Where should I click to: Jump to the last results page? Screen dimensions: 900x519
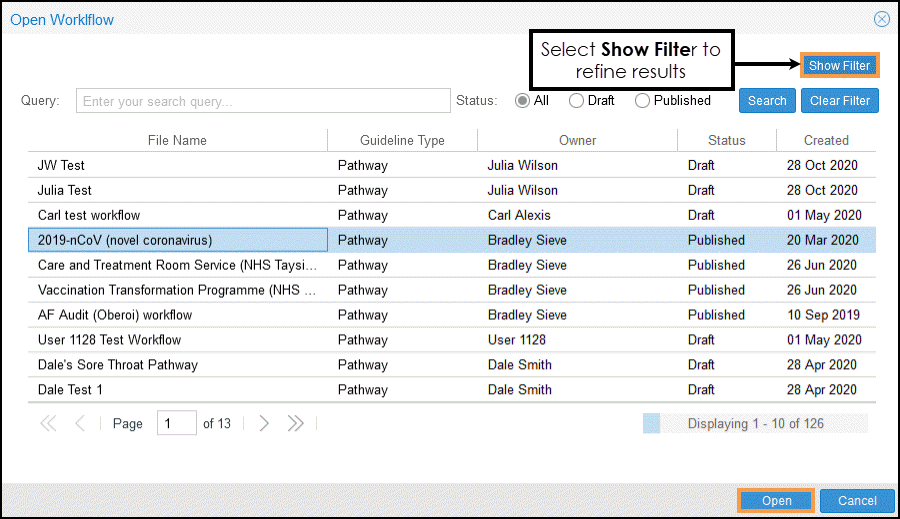coord(295,423)
